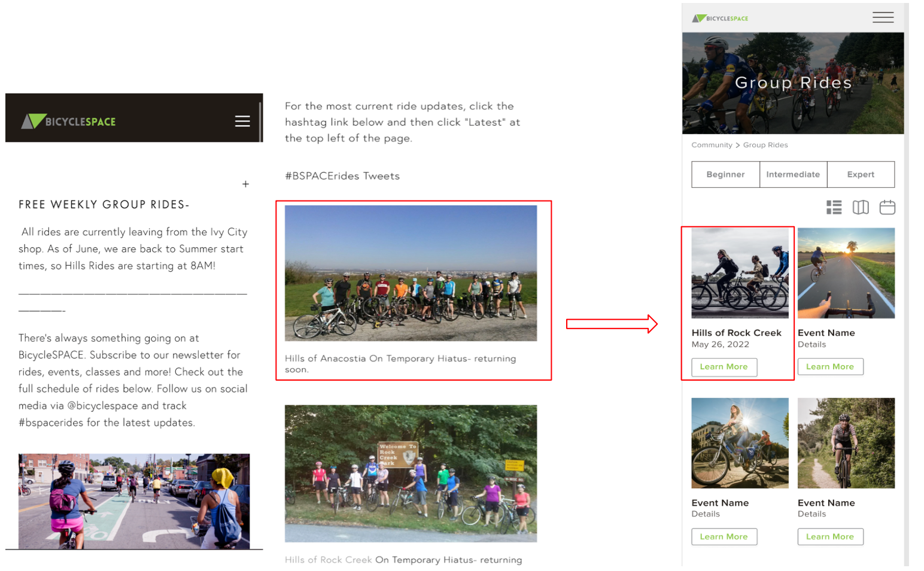Click Rock Creek Park sign group photo

(x=411, y=473)
